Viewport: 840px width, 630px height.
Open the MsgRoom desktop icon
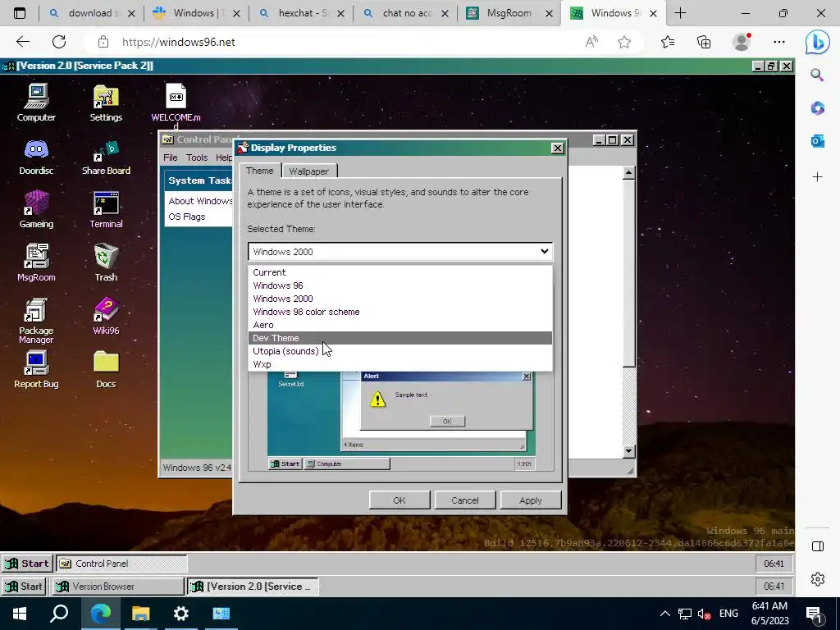pyautogui.click(x=36, y=262)
